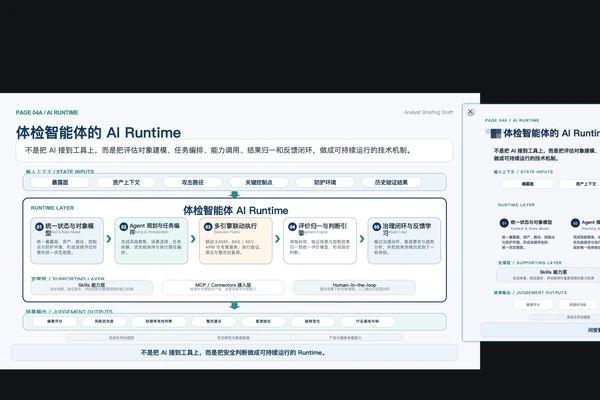Open the 统一状态与对象模型 card on main slide
This screenshot has width=600, height=400.
tap(67, 241)
